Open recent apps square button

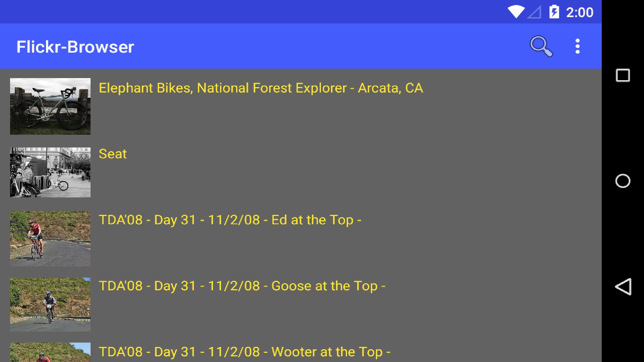623,75
